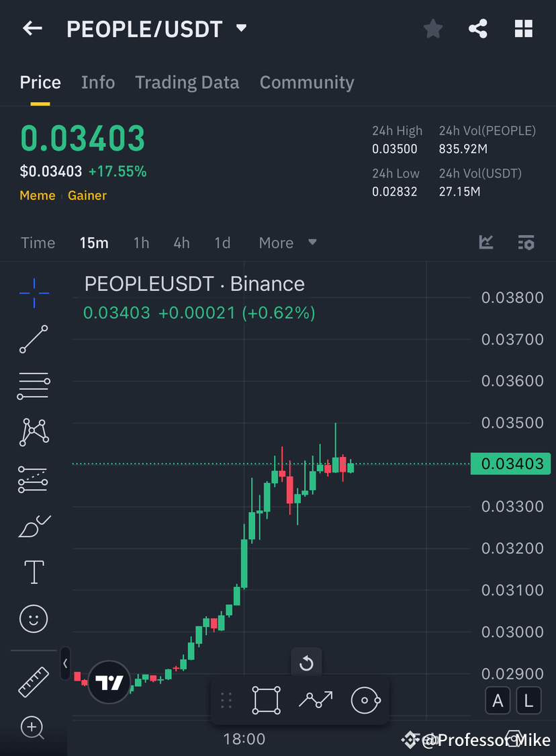Select the trend line drawing tool

[x=33, y=339]
